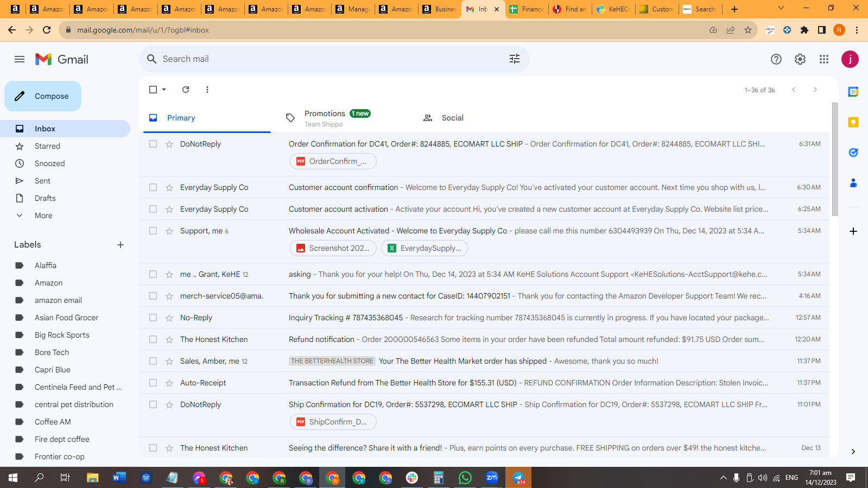Click the Chrome address bar URL
Viewport: 868px width, 488px height.
point(143,30)
